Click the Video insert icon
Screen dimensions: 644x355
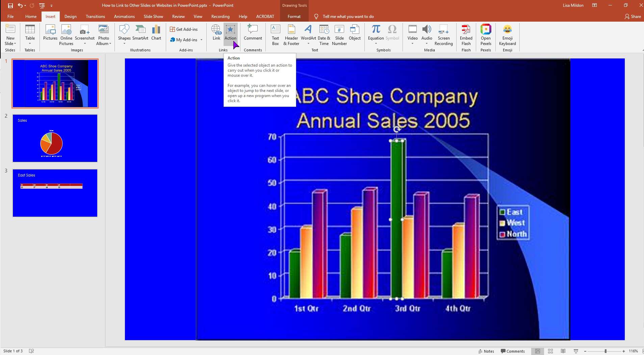tap(412, 35)
